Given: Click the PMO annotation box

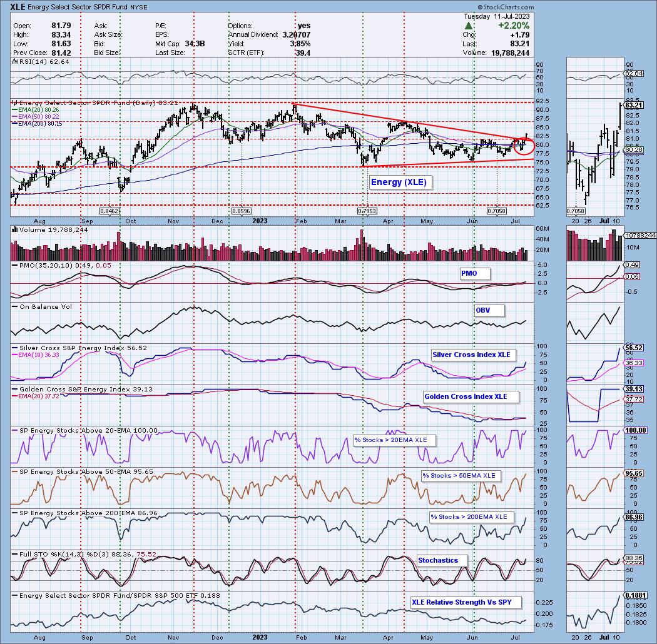Looking at the screenshot, I should point(475,273).
